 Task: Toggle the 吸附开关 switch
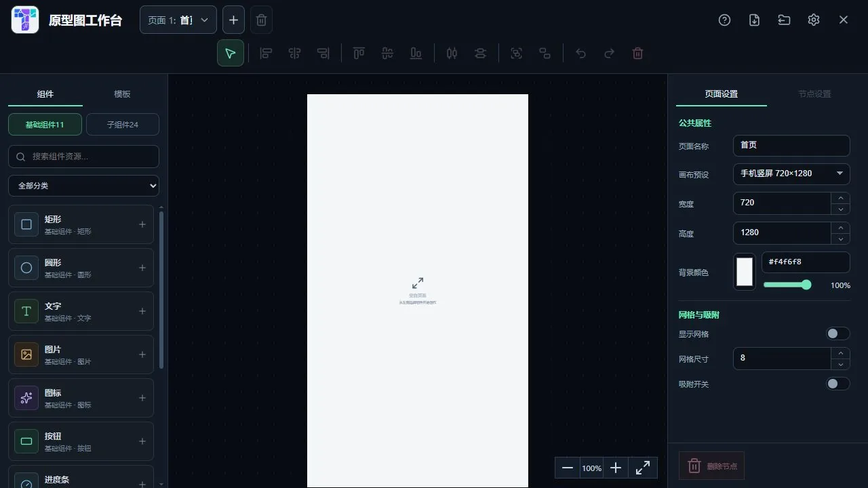tap(837, 384)
